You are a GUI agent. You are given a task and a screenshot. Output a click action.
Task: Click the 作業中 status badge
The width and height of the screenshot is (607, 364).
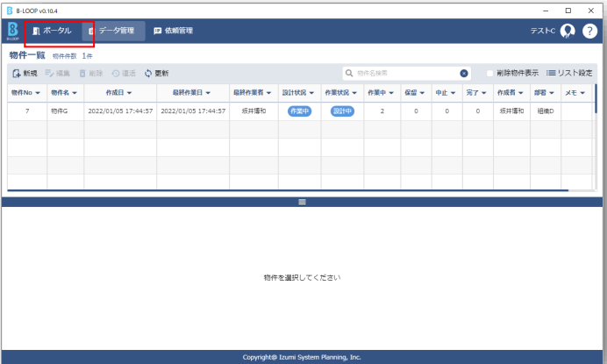pos(299,111)
